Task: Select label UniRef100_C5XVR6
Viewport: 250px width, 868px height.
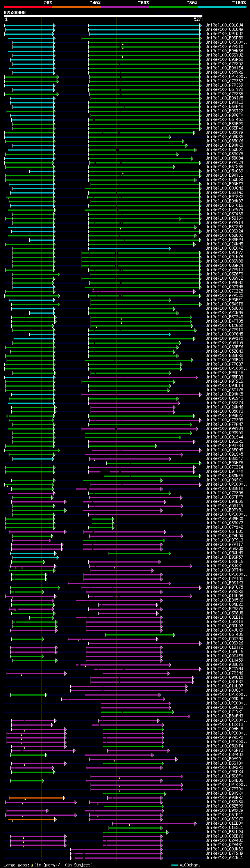Action: 224,73
